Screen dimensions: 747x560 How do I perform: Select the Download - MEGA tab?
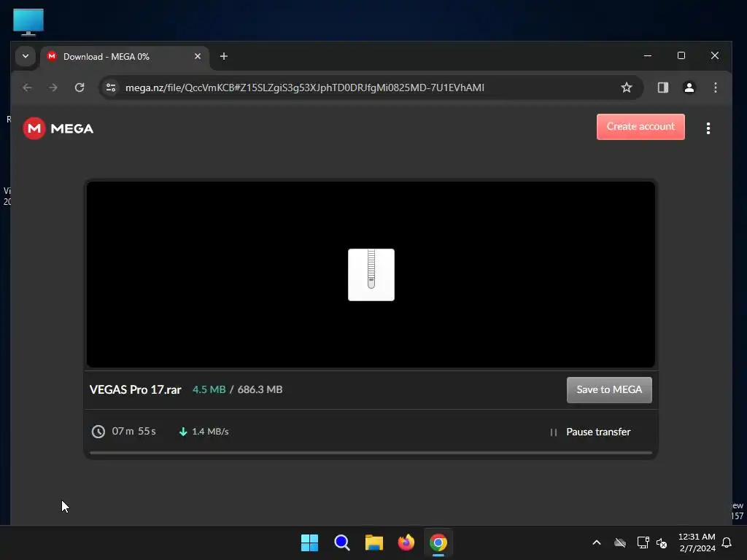pos(124,57)
